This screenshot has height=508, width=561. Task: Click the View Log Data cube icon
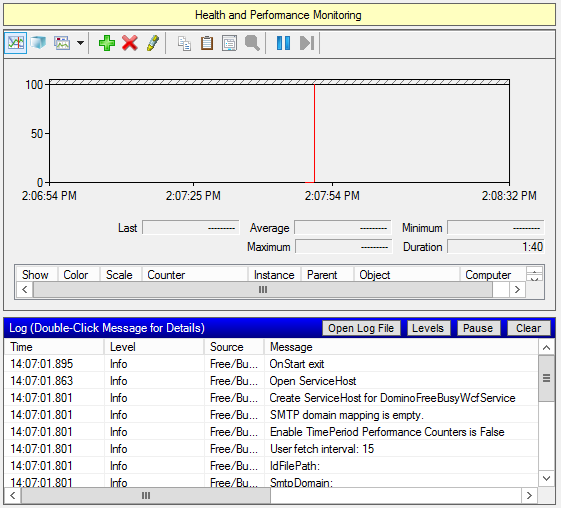[x=38, y=43]
